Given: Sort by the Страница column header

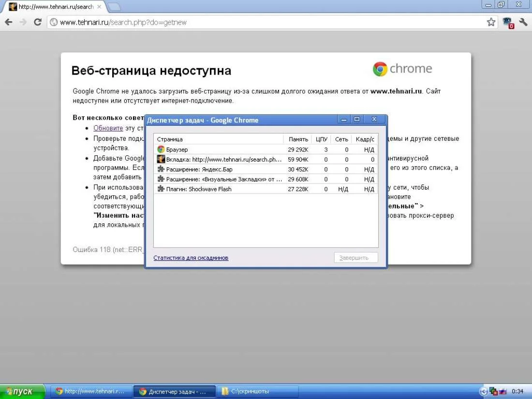Looking at the screenshot, I should pos(219,139).
